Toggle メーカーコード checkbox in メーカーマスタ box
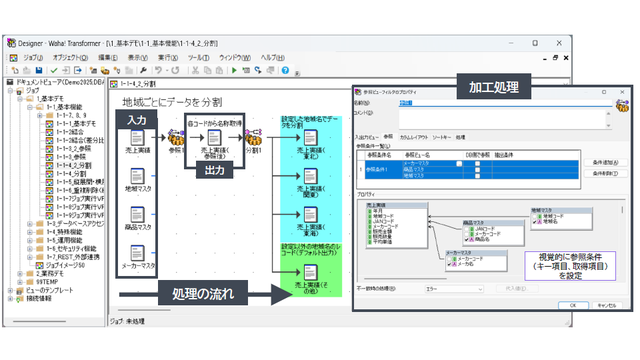Image resolution: width=640 pixels, height=360 pixels. click(x=449, y=259)
